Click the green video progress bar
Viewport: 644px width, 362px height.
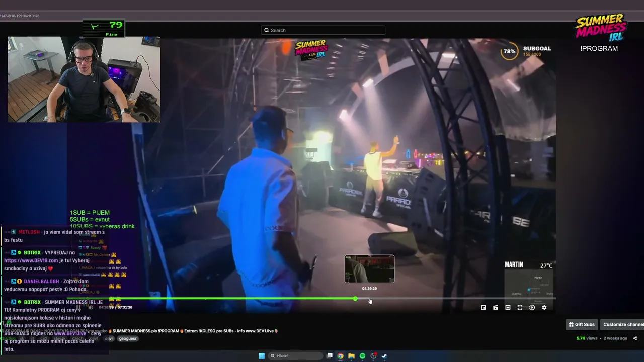(211, 299)
